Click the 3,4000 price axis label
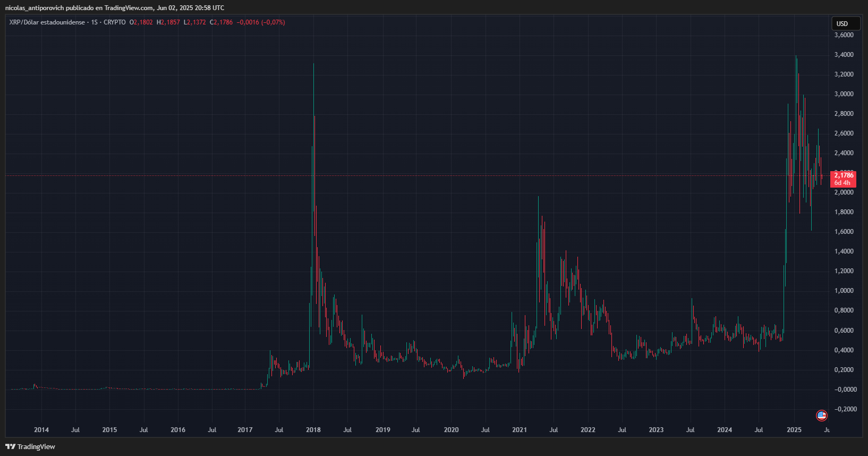 click(844, 55)
